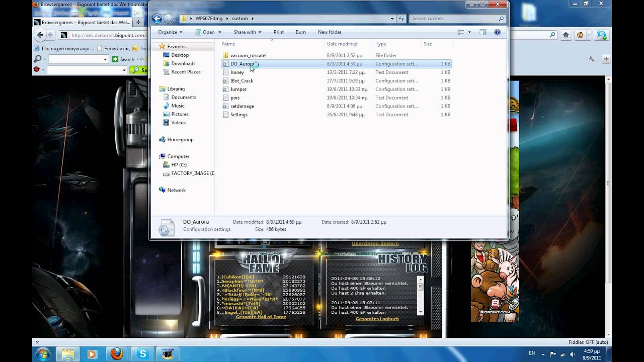Screen dimensions: 644x362
Task: Sort by the Type column header
Action: point(396,44)
